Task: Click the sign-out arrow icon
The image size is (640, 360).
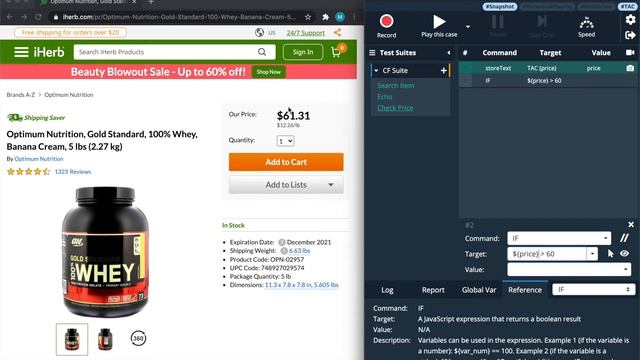Action: click(x=630, y=35)
